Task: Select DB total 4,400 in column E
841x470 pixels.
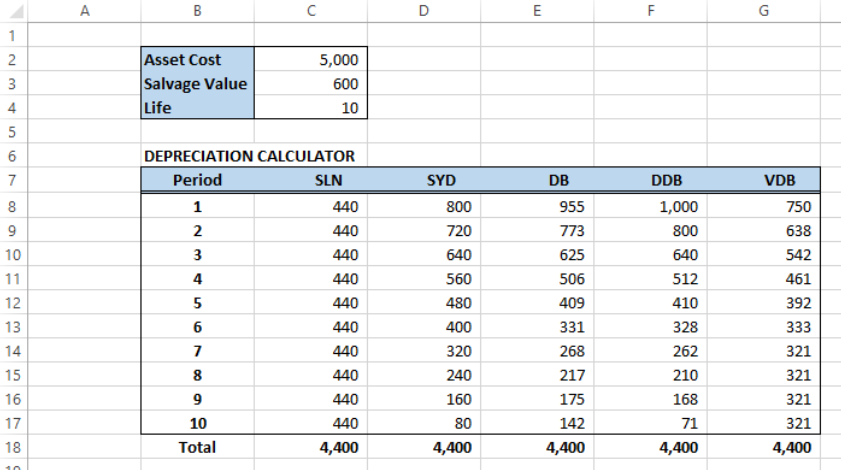Action: [x=537, y=447]
